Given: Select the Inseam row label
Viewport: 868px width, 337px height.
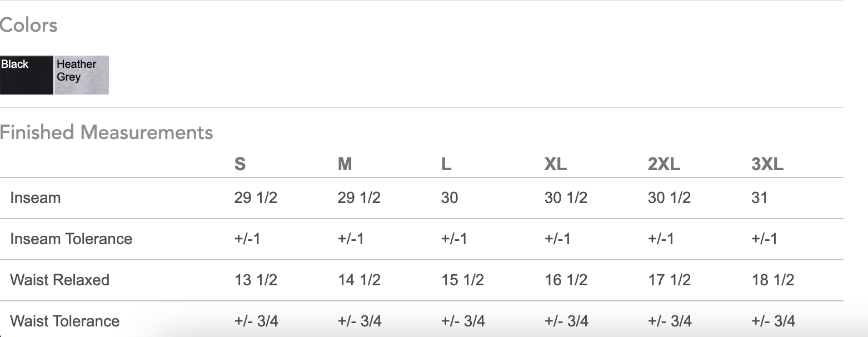Looking at the screenshot, I should click(x=36, y=198).
